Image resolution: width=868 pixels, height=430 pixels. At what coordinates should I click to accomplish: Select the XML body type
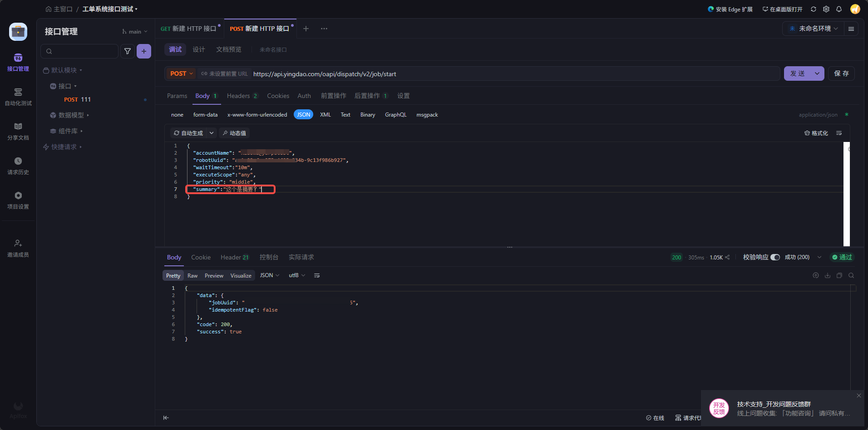(x=325, y=115)
